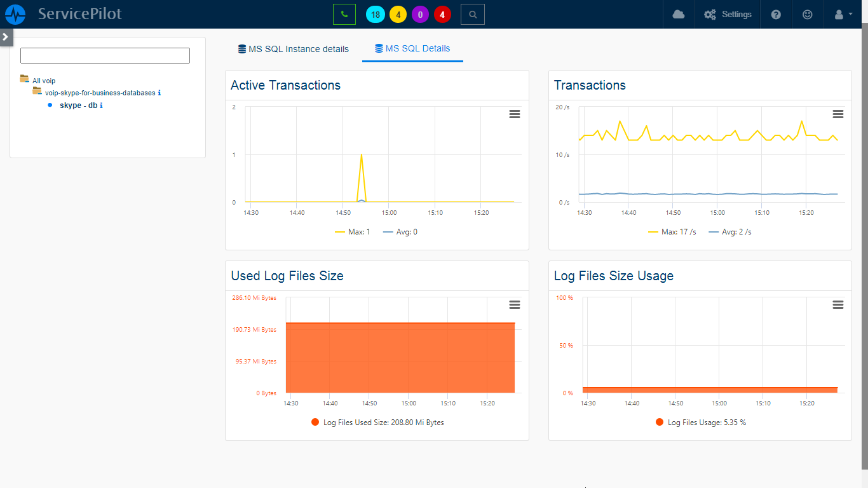Open the help question mark icon
The width and height of the screenshot is (868, 488).
click(776, 14)
